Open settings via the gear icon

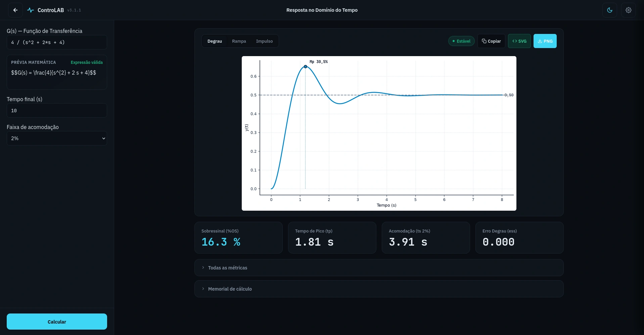coord(629,10)
